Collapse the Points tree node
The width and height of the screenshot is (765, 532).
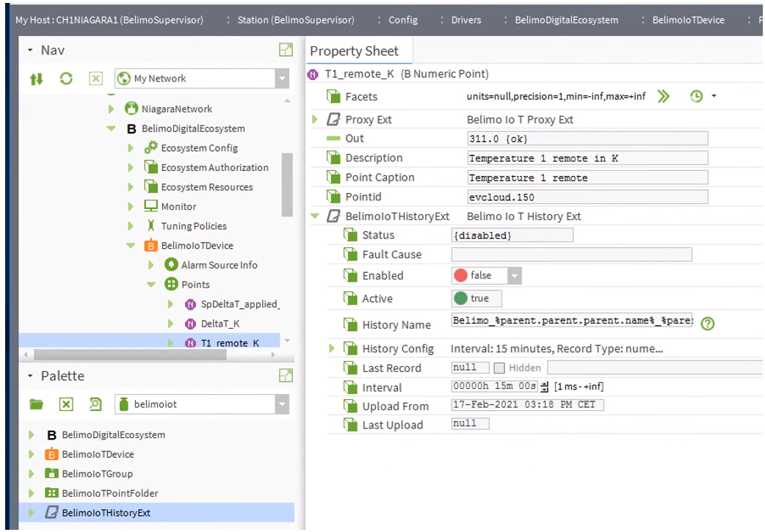pos(151,284)
